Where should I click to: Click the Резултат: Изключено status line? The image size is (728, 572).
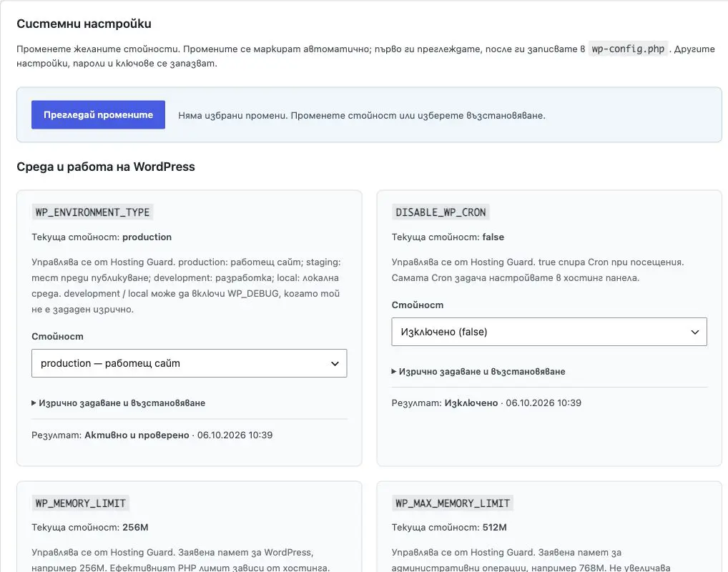coord(486,403)
